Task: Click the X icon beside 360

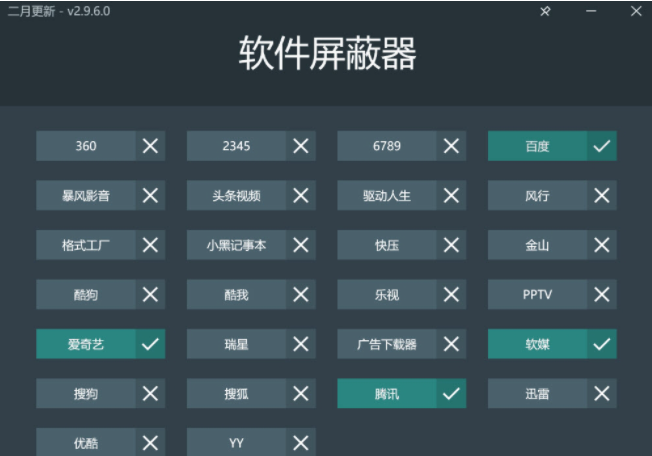Action: point(150,146)
